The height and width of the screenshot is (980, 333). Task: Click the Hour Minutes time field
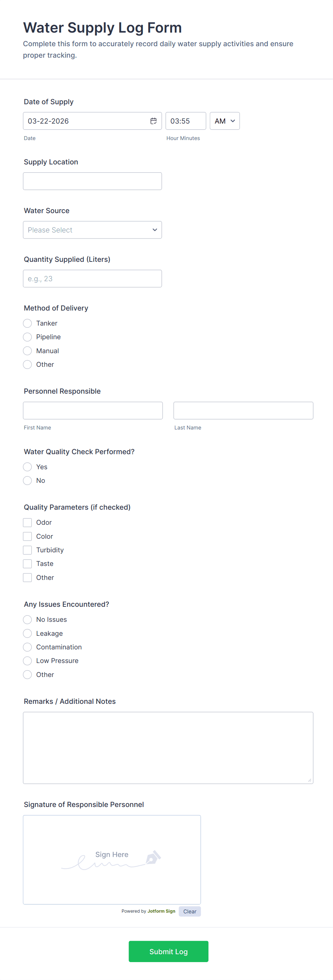pyautogui.click(x=186, y=121)
